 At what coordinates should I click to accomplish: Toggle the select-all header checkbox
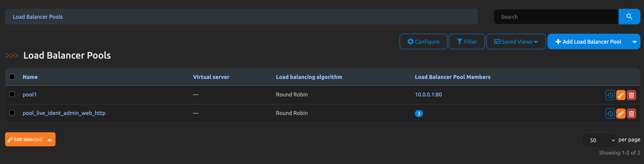point(12,77)
